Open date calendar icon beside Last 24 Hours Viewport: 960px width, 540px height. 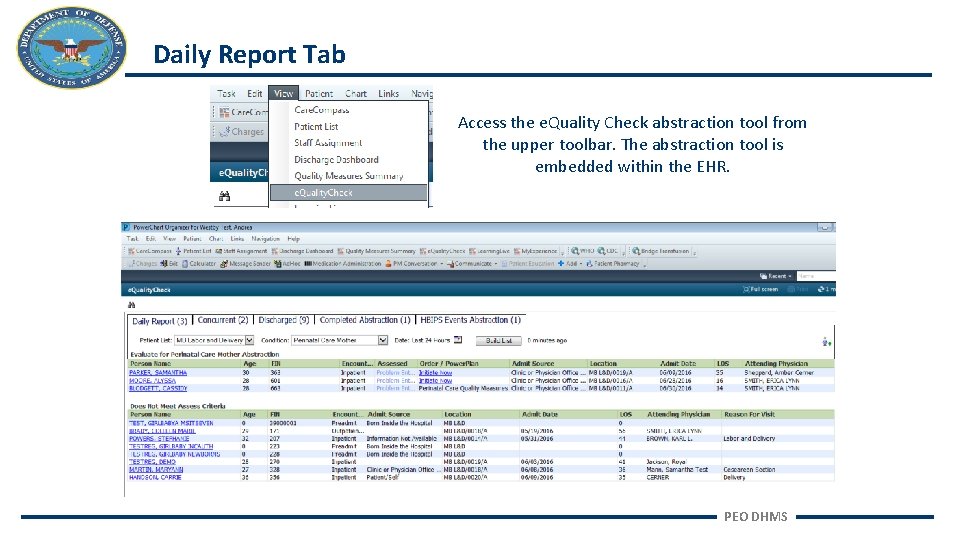tap(458, 340)
